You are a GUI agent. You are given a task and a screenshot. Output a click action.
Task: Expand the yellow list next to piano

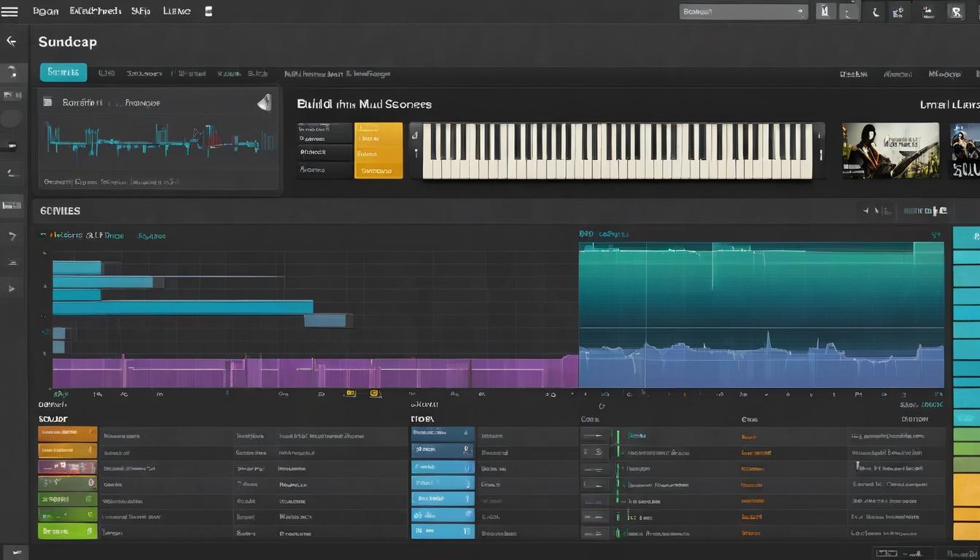click(x=378, y=150)
